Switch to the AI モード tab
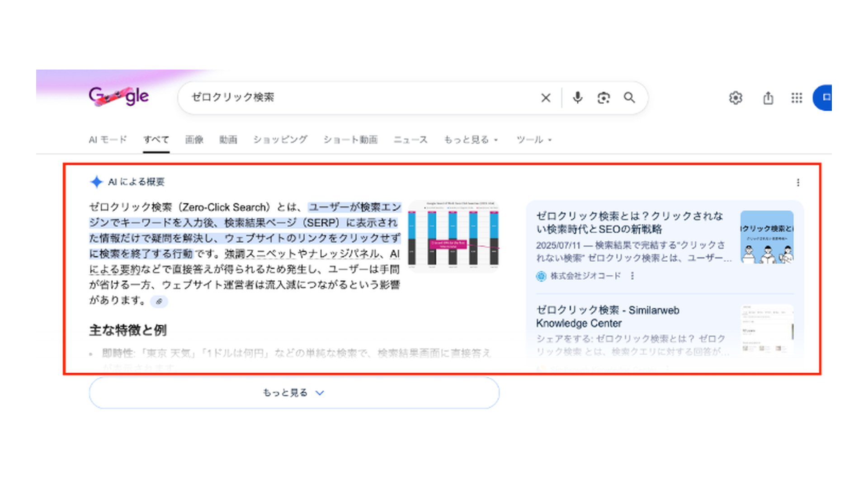Screen dimensions: 868x488 108,140
